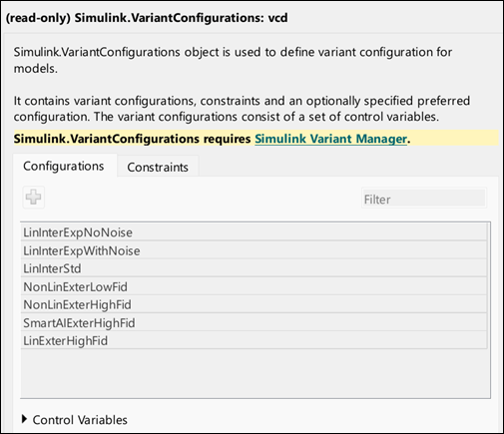Select LinInterExpNoNoise configuration row
504x434 pixels.
coord(253,232)
